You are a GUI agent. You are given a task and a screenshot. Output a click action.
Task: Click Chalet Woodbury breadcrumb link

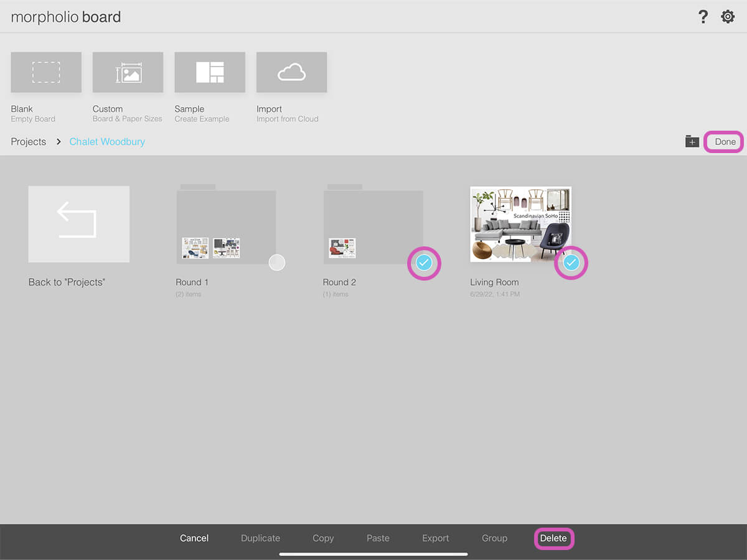(x=107, y=142)
